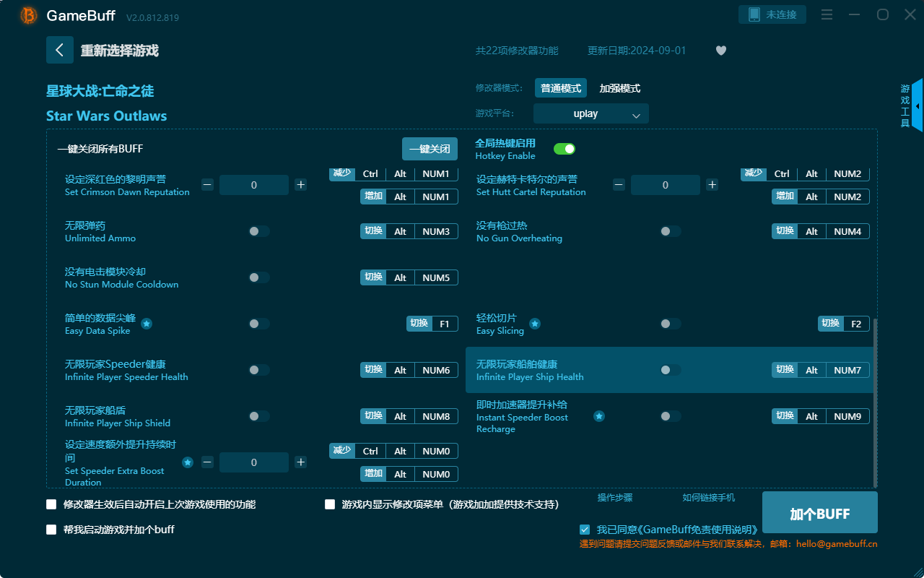924x578 pixels.
Task: Open the hamburger menu in the title bar
Action: [x=827, y=14]
